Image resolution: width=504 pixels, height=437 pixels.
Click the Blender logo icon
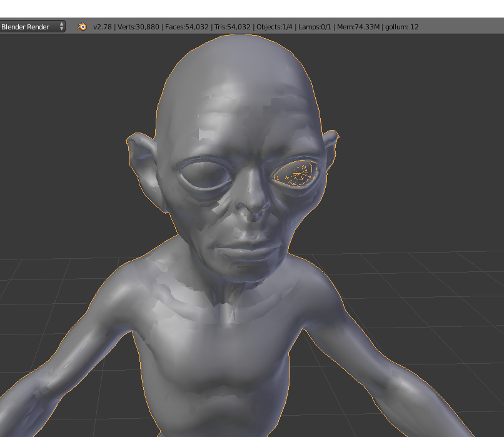pyautogui.click(x=82, y=27)
